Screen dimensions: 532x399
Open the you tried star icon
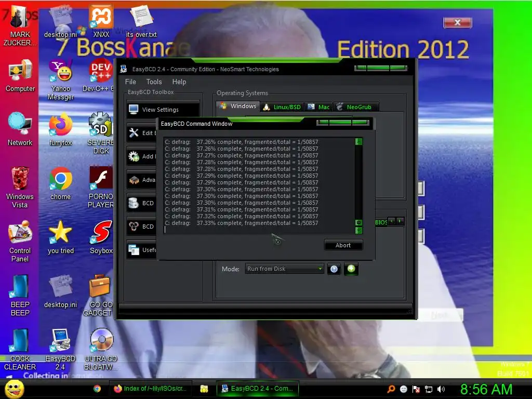61,237
